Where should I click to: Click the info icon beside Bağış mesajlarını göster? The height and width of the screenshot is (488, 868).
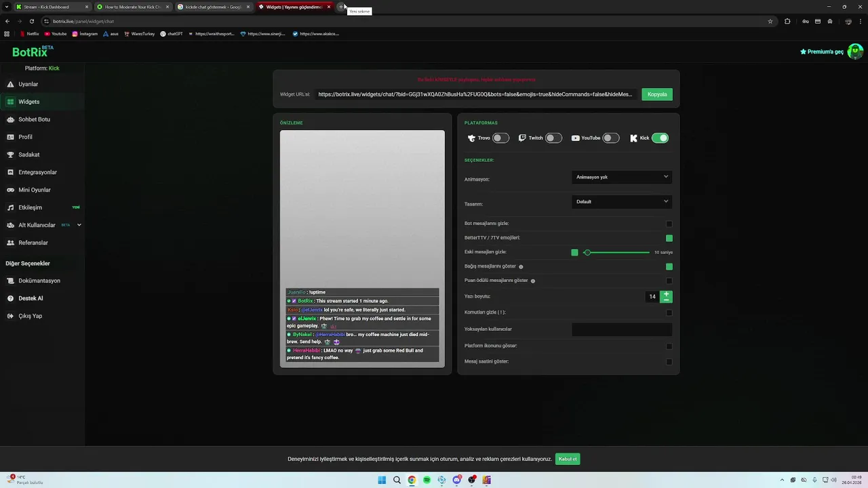[521, 266]
